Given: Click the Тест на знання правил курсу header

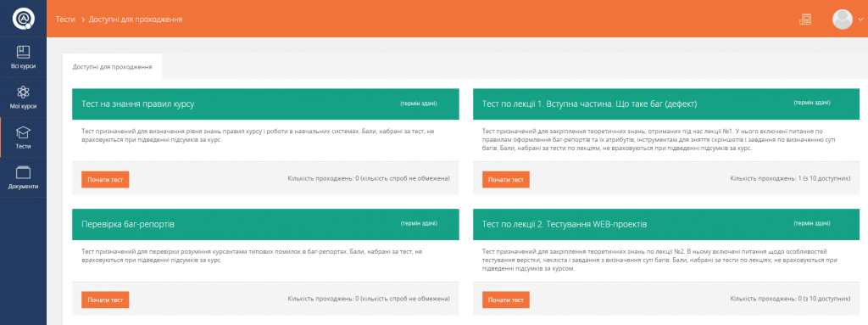Looking at the screenshot, I should 138,104.
